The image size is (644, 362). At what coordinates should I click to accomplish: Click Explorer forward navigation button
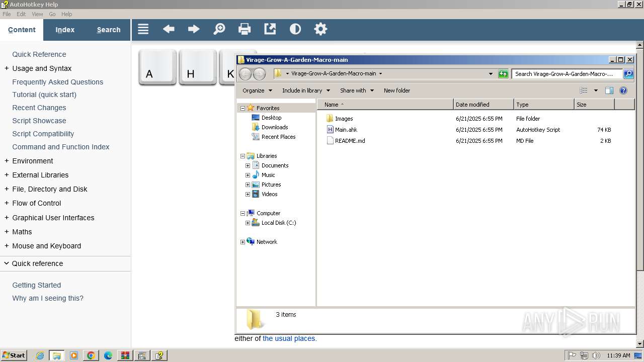click(259, 74)
